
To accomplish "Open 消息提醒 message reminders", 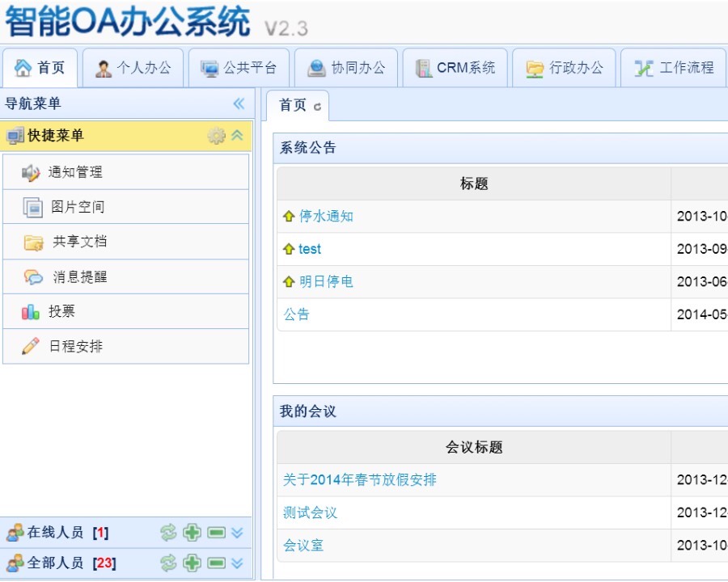I will pyautogui.click(x=79, y=276).
